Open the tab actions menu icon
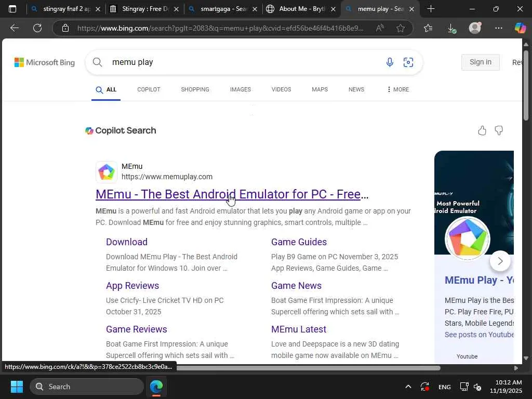 click(x=12, y=9)
